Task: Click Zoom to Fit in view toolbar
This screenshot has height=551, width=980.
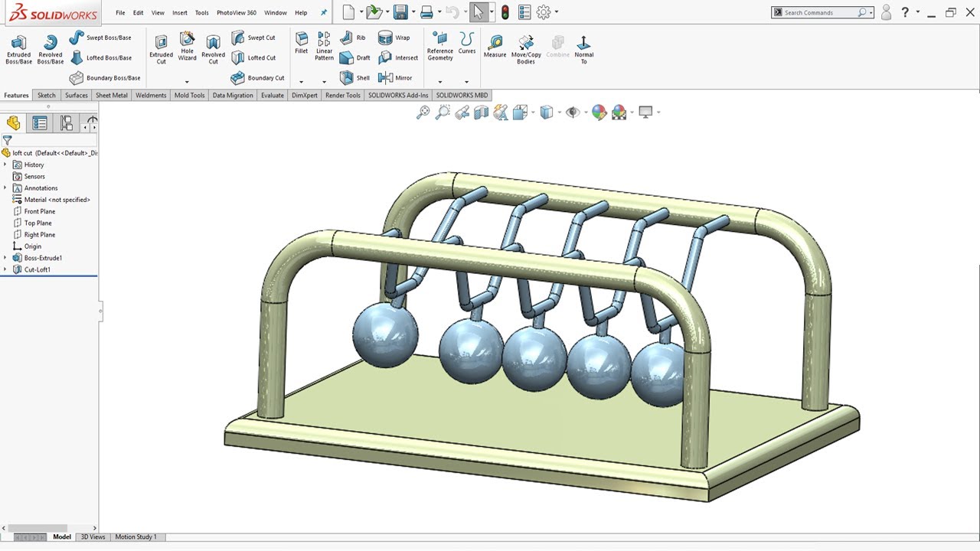Action: point(423,112)
